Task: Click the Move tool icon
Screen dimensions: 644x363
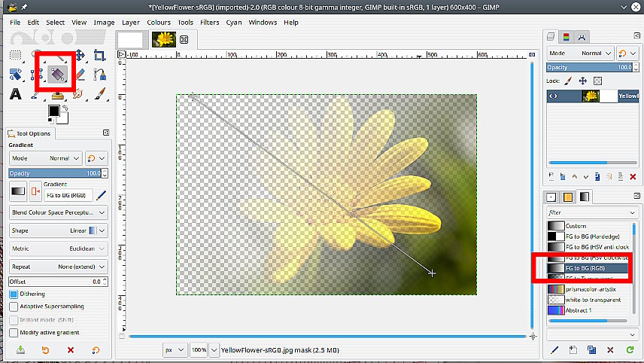Action: point(79,55)
